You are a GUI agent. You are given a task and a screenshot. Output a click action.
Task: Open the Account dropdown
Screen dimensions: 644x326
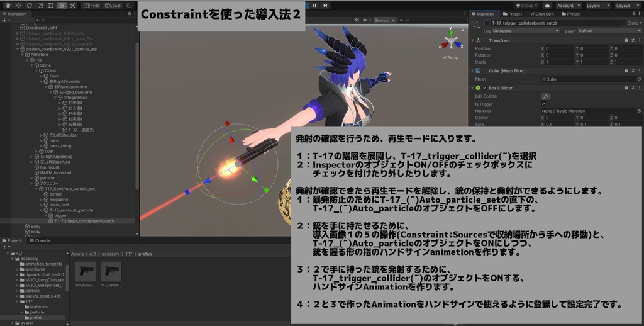coord(569,5)
